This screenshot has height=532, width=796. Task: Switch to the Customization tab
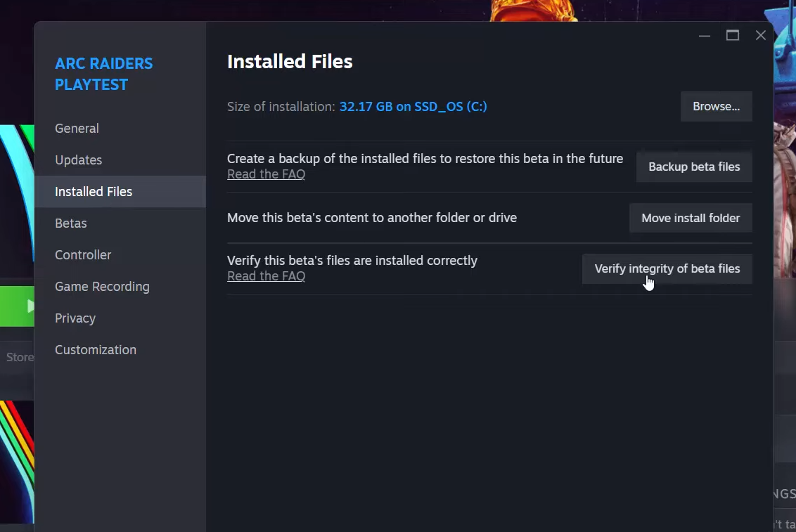pyautogui.click(x=96, y=350)
